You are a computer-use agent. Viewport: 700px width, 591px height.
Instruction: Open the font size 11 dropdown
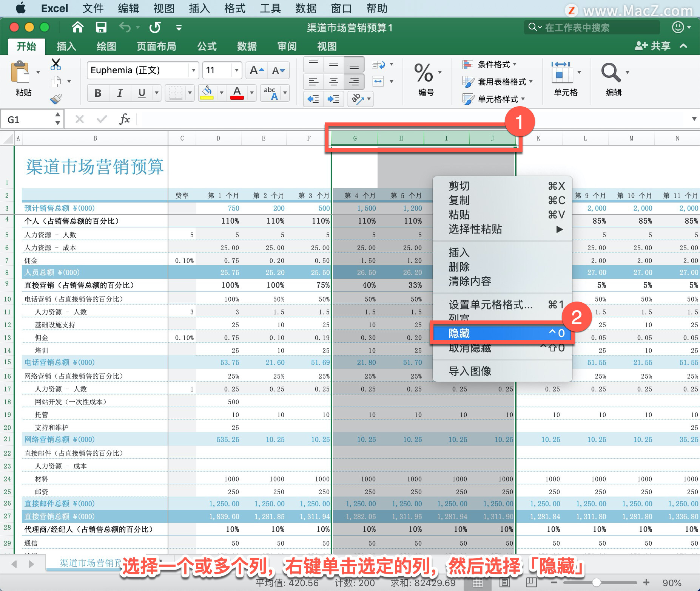(x=236, y=70)
